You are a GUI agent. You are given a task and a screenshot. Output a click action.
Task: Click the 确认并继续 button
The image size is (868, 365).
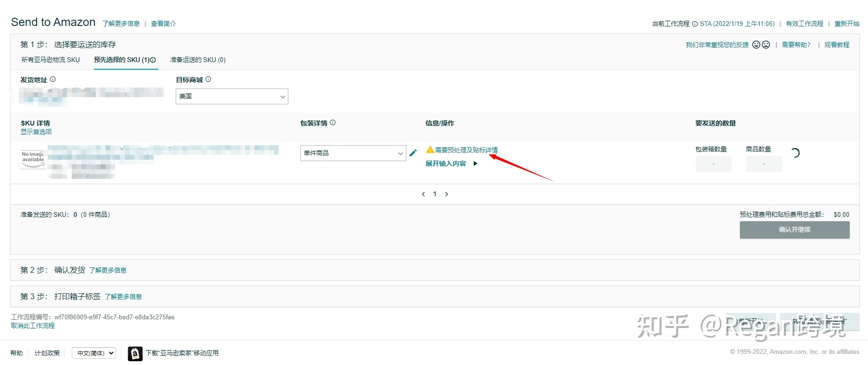(795, 230)
